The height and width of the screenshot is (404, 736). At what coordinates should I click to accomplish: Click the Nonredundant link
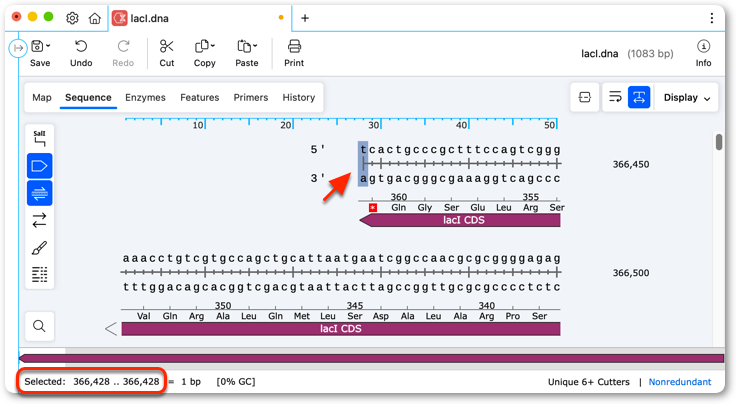[x=680, y=382]
